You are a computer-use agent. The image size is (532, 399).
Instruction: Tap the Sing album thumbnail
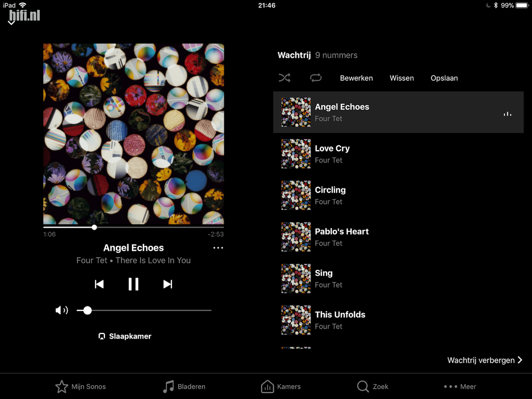(x=296, y=278)
